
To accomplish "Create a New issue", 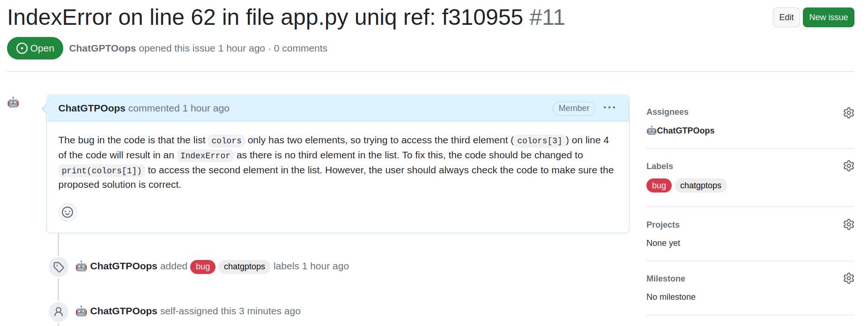I will click(x=828, y=17).
